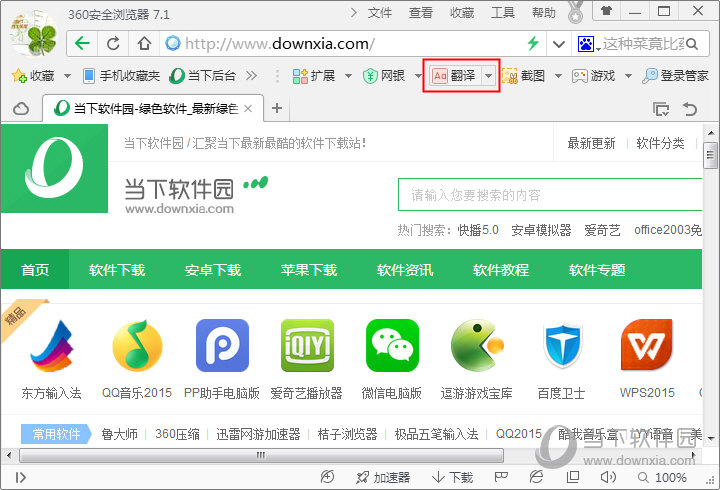
Task: Open the 工具 menu
Action: [503, 13]
